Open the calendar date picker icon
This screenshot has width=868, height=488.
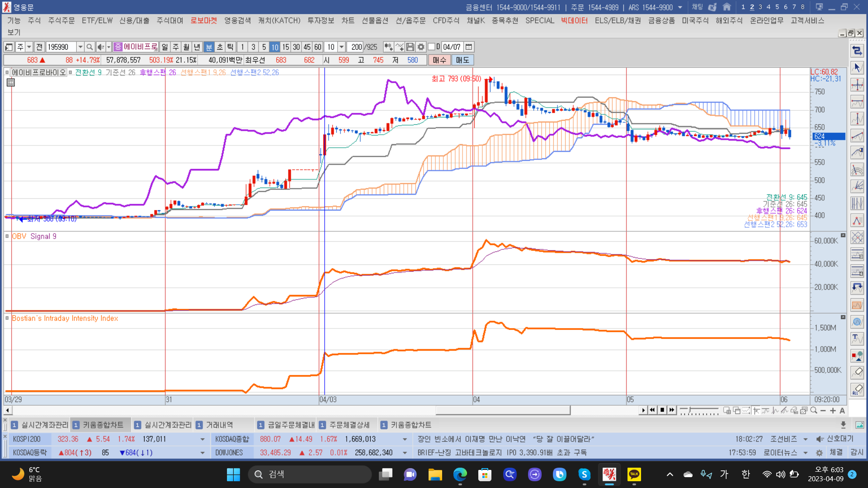coord(469,47)
